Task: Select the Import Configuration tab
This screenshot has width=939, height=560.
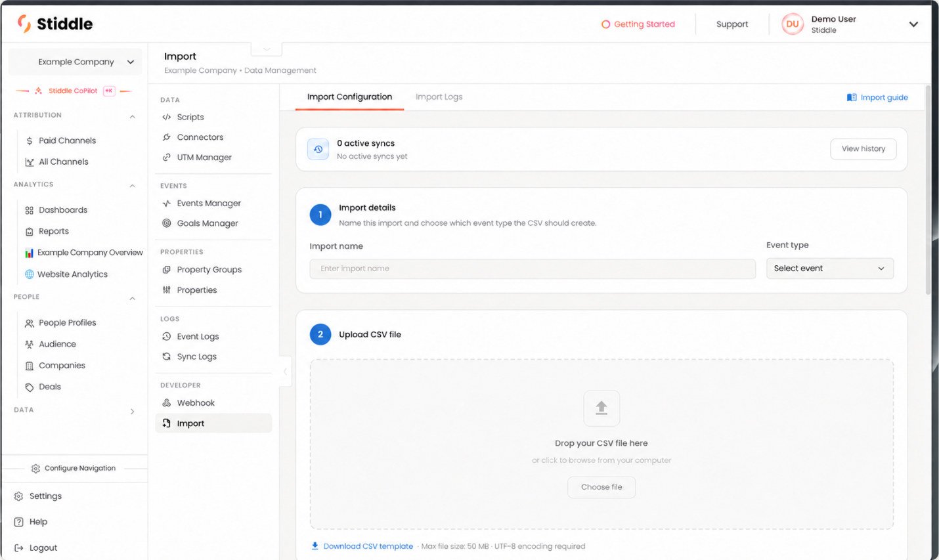Action: click(x=349, y=97)
